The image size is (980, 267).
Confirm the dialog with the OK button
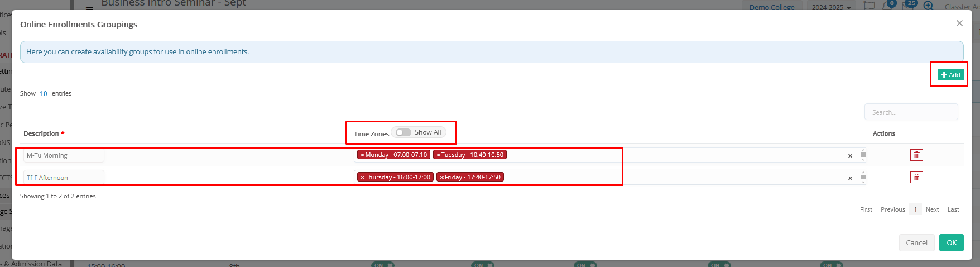951,242
